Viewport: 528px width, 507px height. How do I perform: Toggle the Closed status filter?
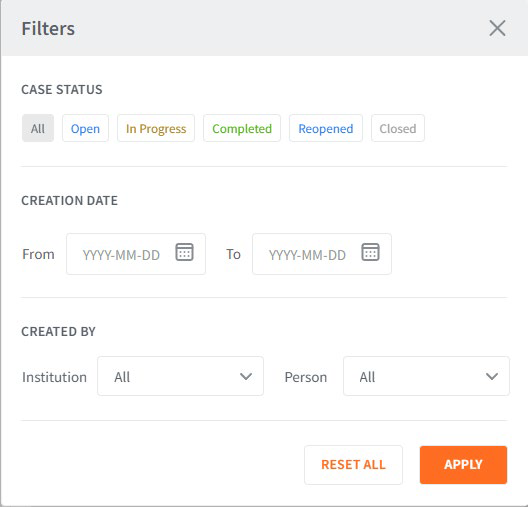click(398, 128)
